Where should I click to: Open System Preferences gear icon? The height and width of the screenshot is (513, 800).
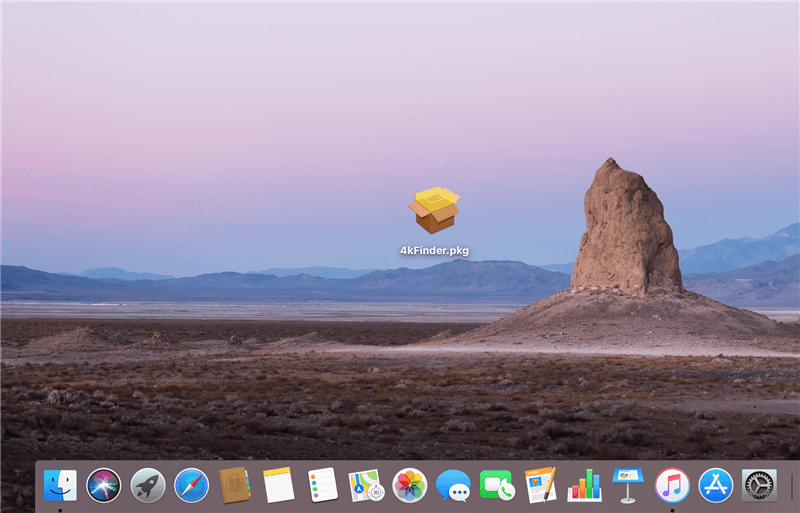tap(760, 485)
